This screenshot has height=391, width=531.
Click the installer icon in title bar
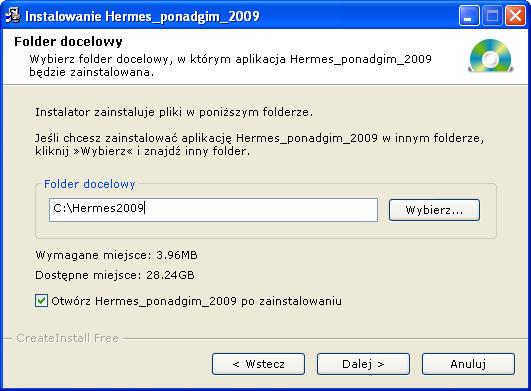pos(13,16)
